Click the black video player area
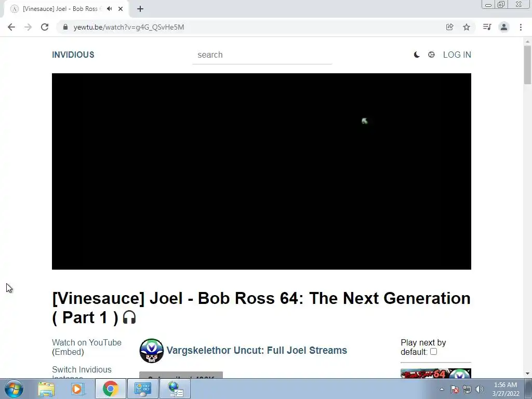 (261, 171)
